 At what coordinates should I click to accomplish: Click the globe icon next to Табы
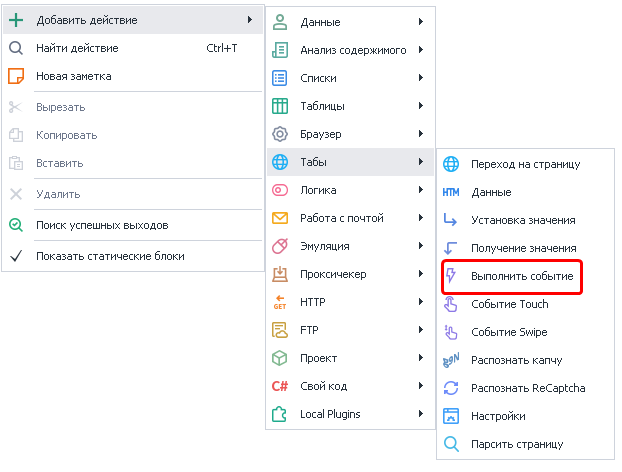click(x=281, y=162)
